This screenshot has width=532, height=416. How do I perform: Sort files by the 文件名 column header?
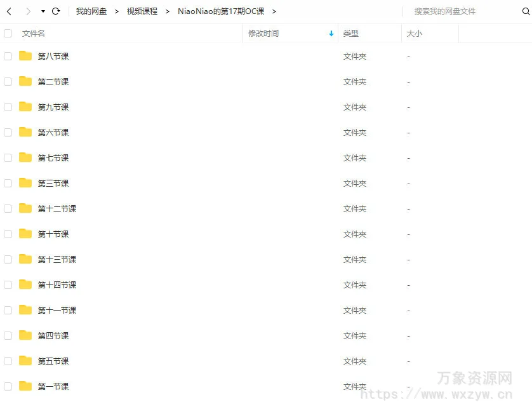[34, 34]
